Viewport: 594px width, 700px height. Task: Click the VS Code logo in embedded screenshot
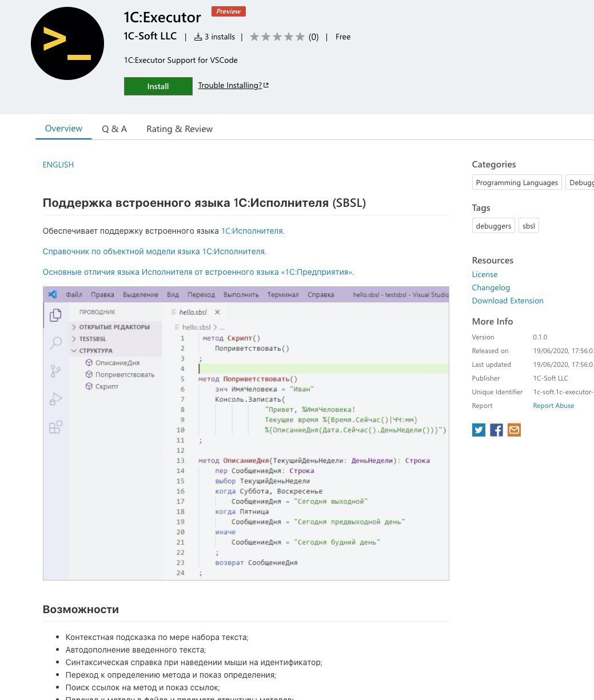click(53, 294)
